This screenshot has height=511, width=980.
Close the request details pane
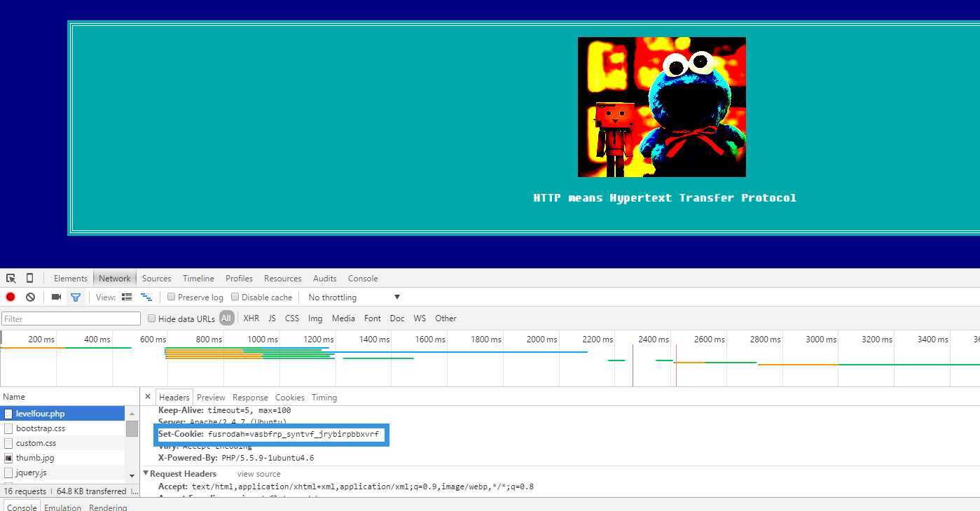(147, 396)
